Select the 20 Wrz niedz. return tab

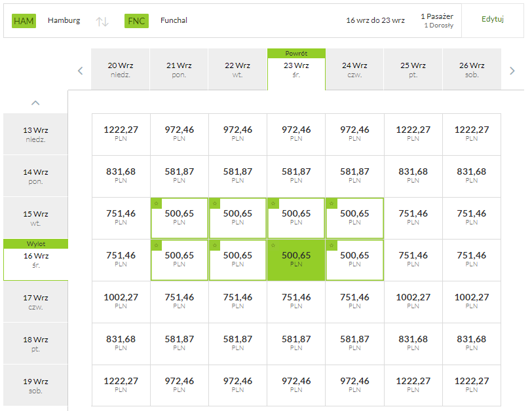tap(121, 69)
